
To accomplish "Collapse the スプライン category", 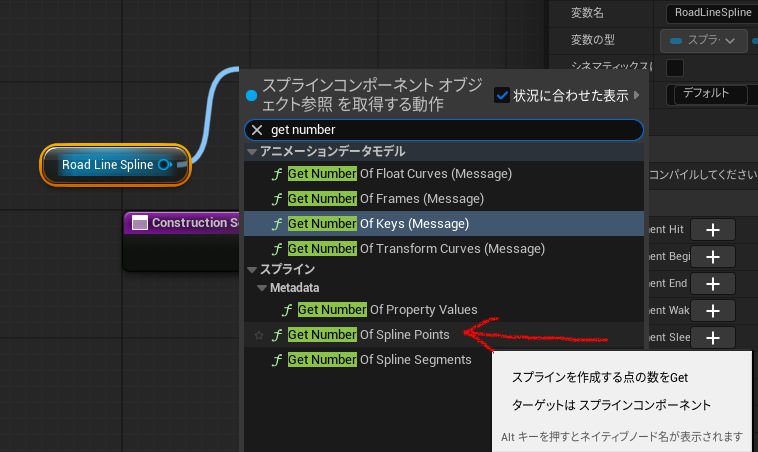I will [252, 270].
